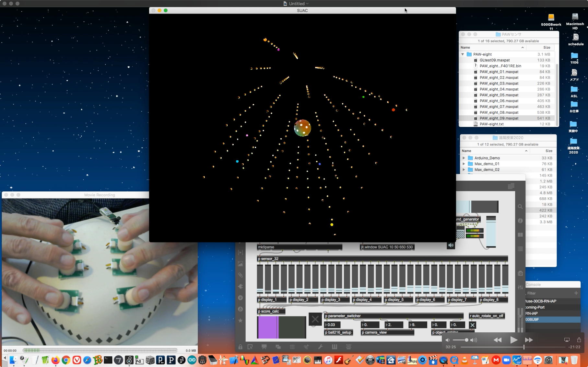Image resolution: width=588 pixels, height=367 pixels.
Task: Open Pure Data (Pd) in the dock
Action: [139, 360]
